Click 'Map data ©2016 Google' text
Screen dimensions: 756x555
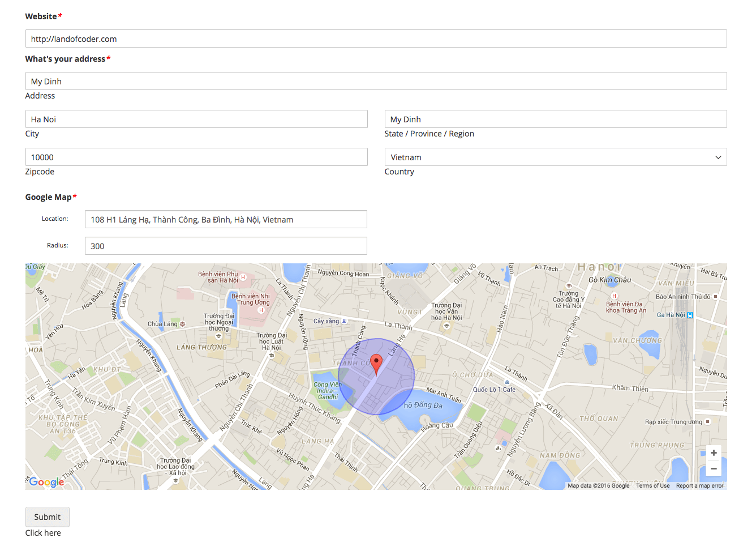(x=598, y=486)
